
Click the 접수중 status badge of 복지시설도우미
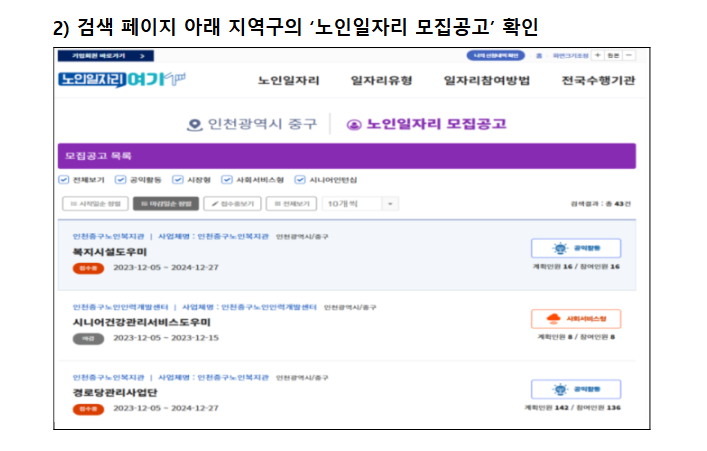(x=88, y=268)
